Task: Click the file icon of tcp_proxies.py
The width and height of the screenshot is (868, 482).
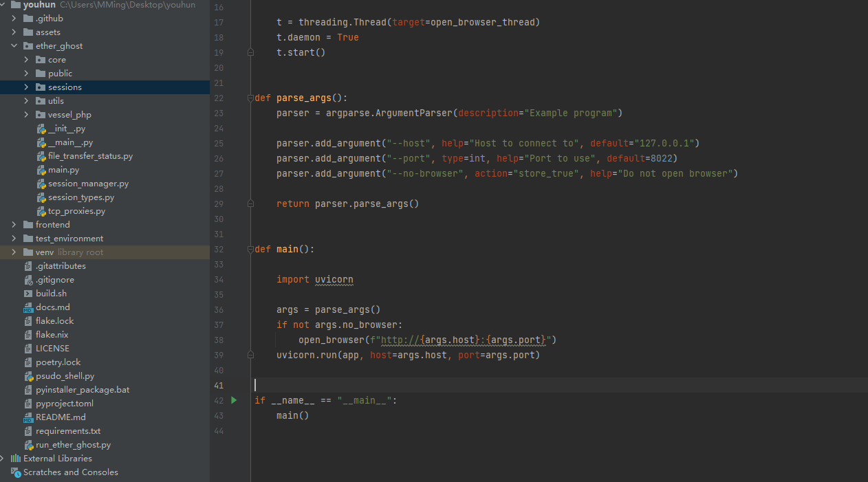Action: 41,211
